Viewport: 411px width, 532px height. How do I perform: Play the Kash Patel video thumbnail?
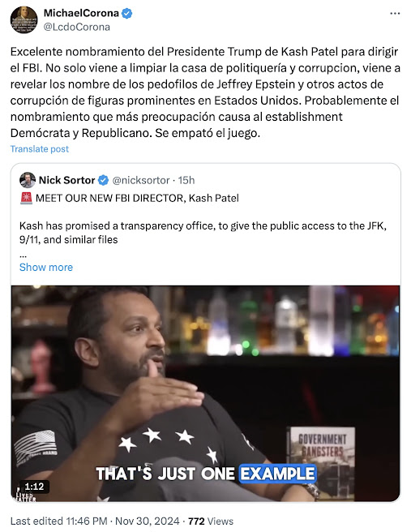206,393
